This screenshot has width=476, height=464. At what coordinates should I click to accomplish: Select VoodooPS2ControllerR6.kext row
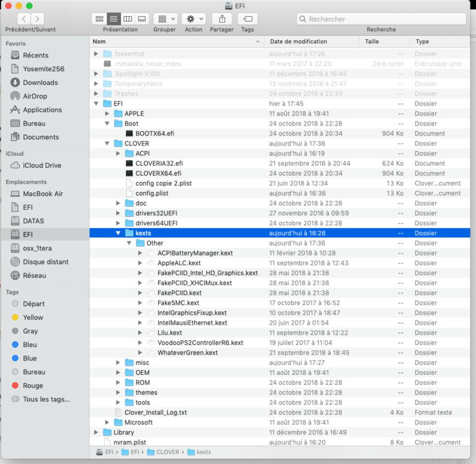[280, 343]
